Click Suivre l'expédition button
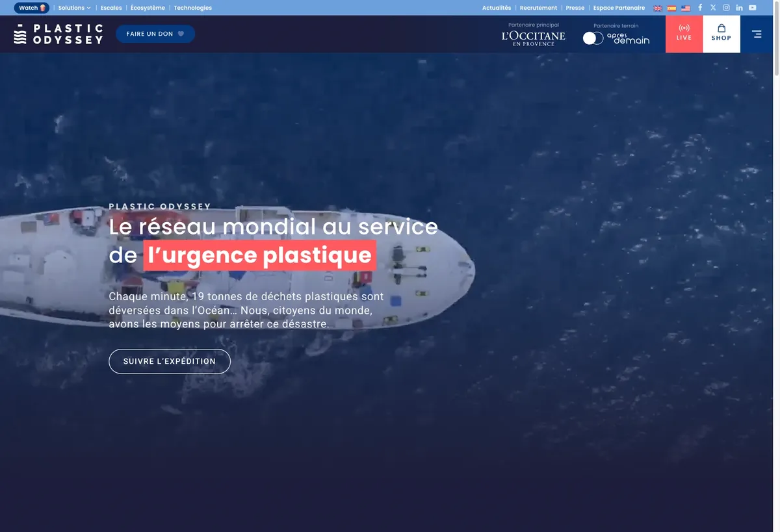 tap(170, 361)
